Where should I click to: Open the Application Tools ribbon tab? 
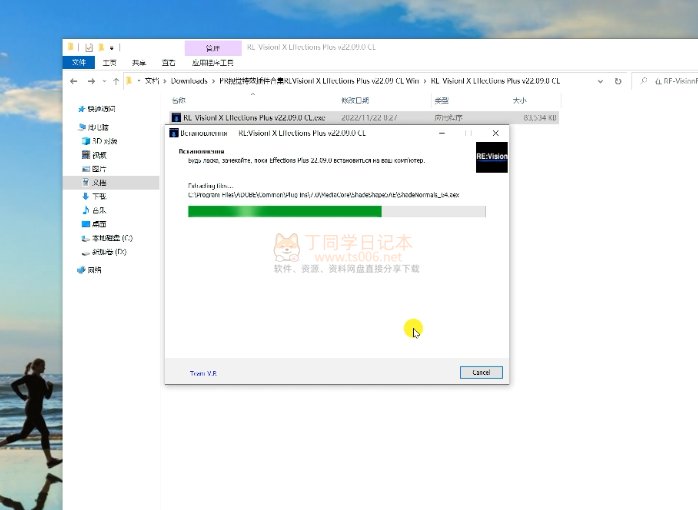click(x=213, y=63)
